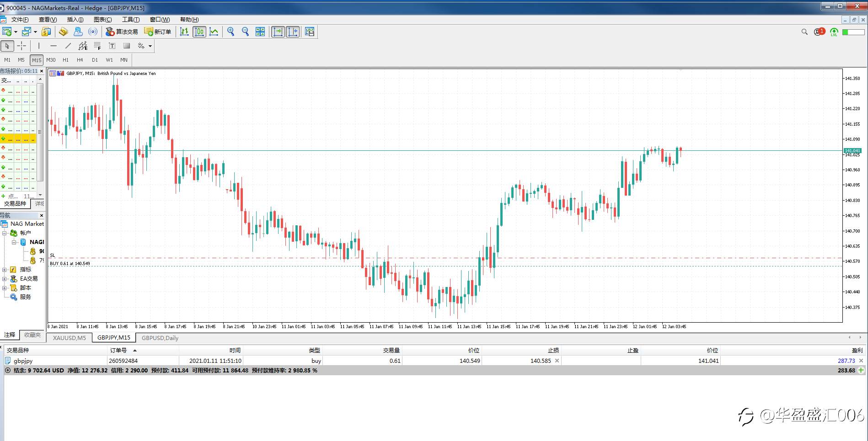
Task: Collapse the 帐户 accounts tree node
Action: (x=5, y=233)
